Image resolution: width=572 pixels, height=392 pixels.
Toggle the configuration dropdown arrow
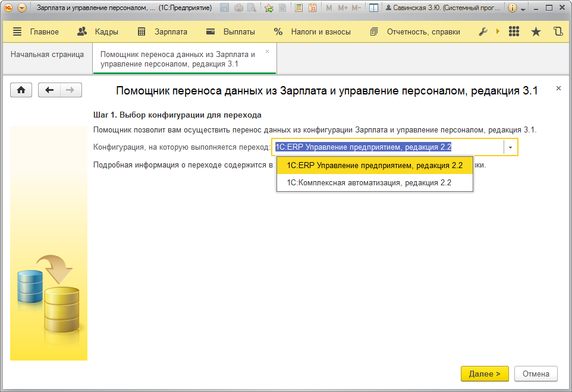coord(510,147)
